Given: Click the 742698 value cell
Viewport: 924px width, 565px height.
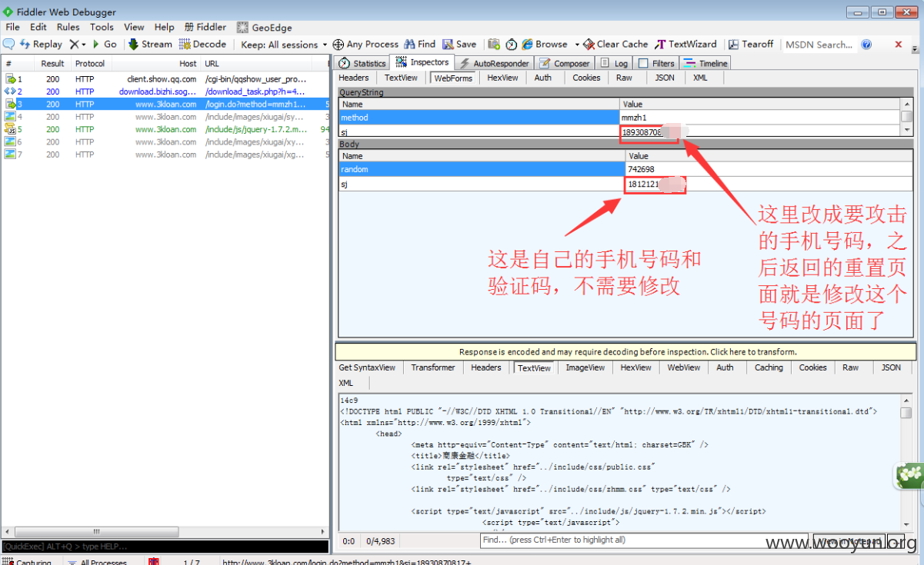Looking at the screenshot, I should coord(769,169).
